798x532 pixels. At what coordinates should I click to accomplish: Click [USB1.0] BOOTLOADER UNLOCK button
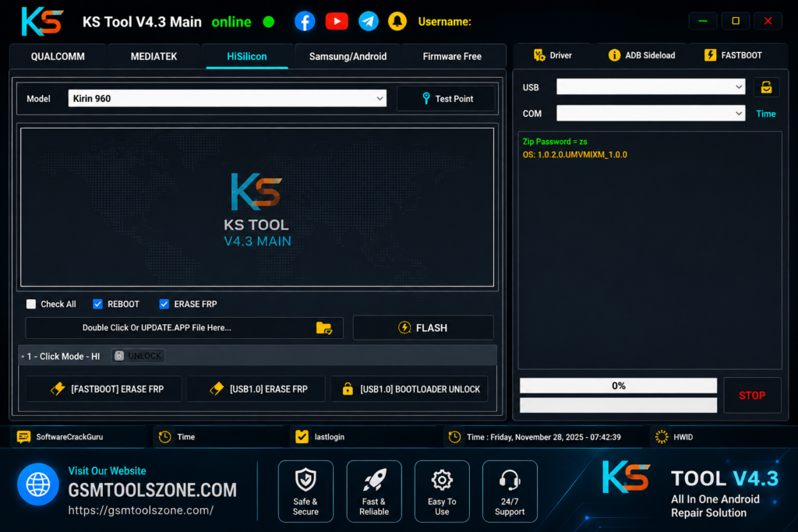(x=410, y=389)
